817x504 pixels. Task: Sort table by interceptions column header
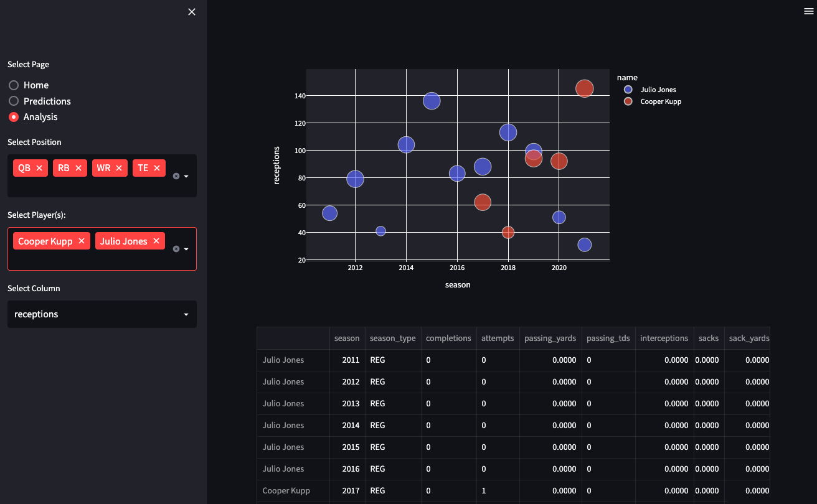(664, 338)
